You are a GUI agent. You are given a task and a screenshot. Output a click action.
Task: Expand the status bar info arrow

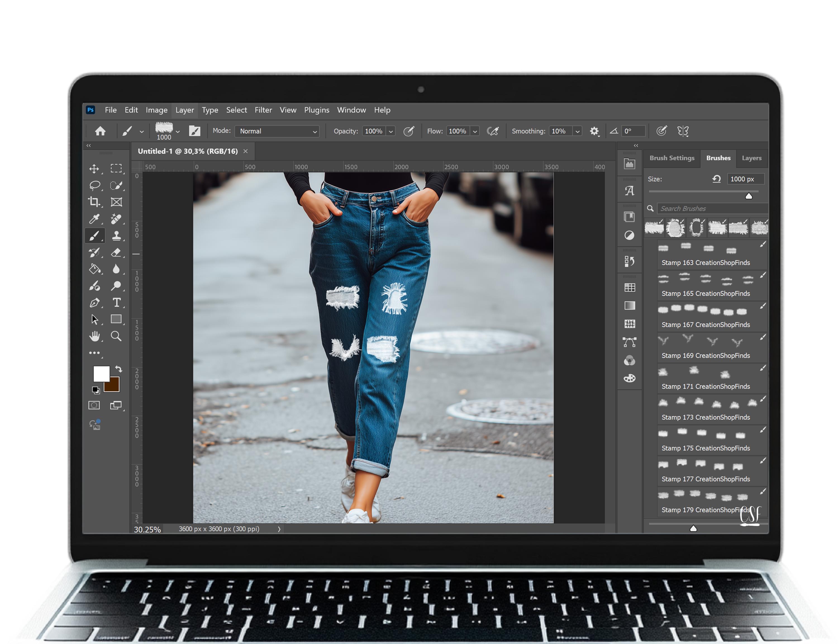tap(279, 529)
